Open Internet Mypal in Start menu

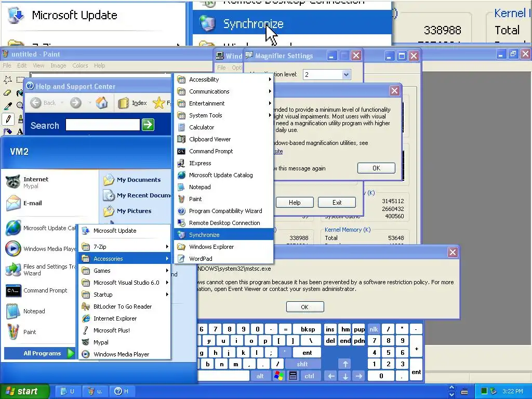click(x=51, y=182)
